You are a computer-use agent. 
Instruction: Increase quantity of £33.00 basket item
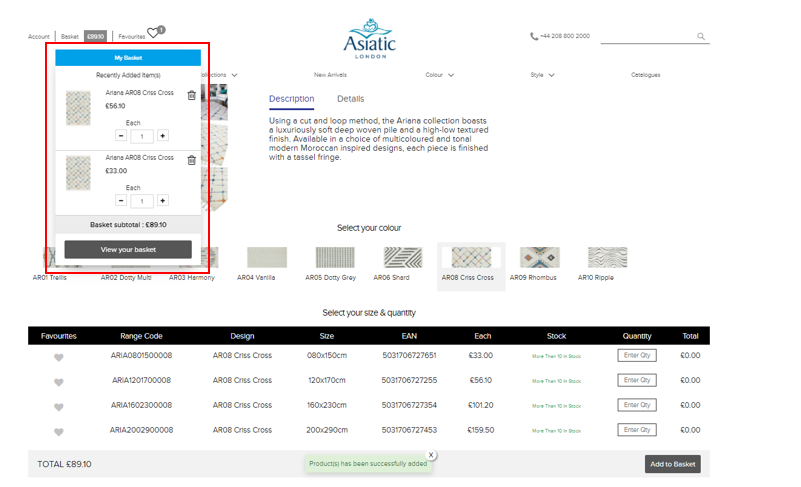162,201
